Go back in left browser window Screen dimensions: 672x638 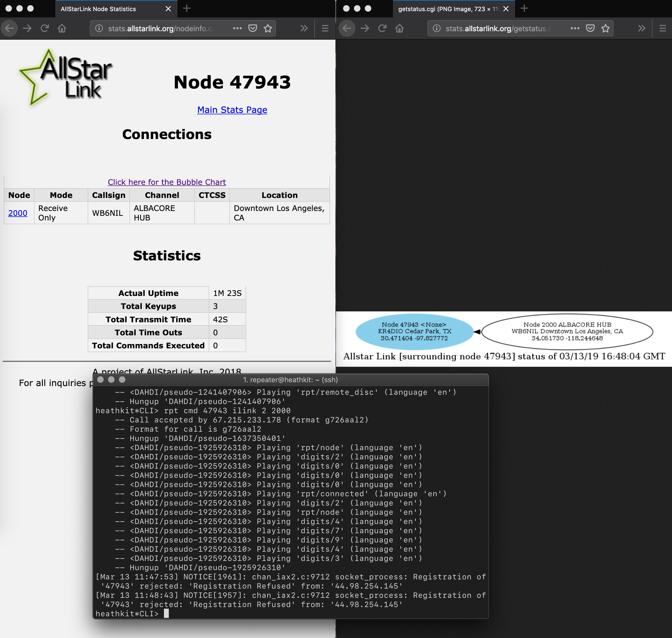click(9, 28)
